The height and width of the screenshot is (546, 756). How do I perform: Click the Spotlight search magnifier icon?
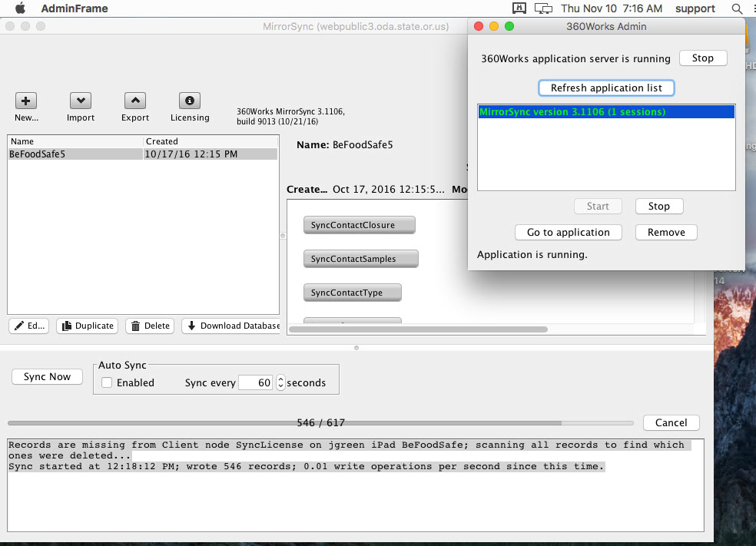tap(737, 9)
